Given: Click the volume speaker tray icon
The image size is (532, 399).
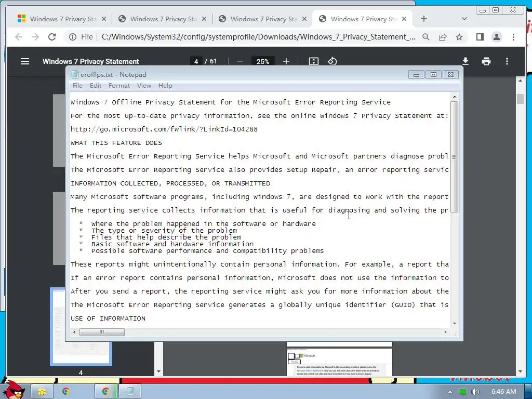Looking at the screenshot, I should (475, 392).
